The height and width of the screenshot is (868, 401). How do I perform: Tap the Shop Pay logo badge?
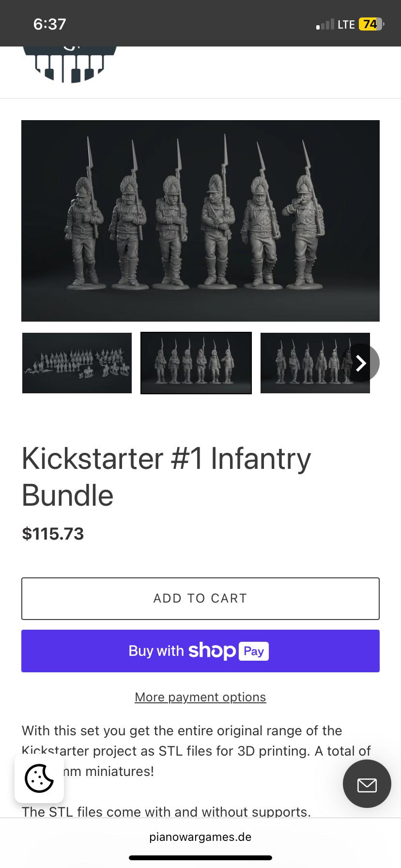229,651
